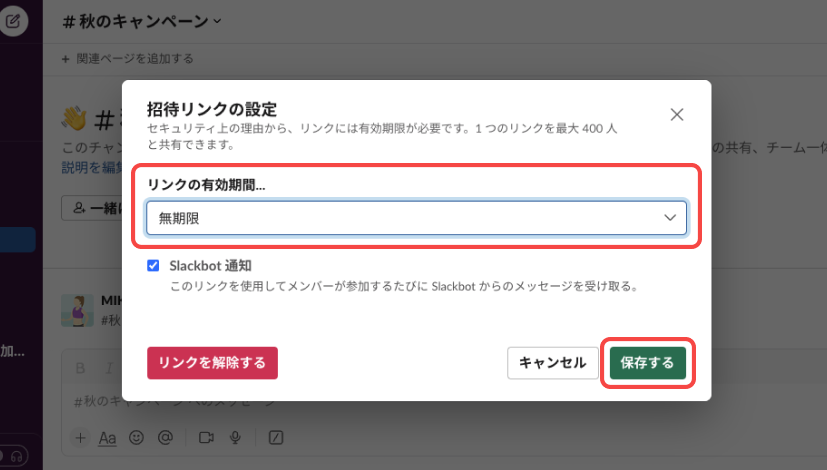Click the red リンクを解除する button
827x470 pixels.
212,362
